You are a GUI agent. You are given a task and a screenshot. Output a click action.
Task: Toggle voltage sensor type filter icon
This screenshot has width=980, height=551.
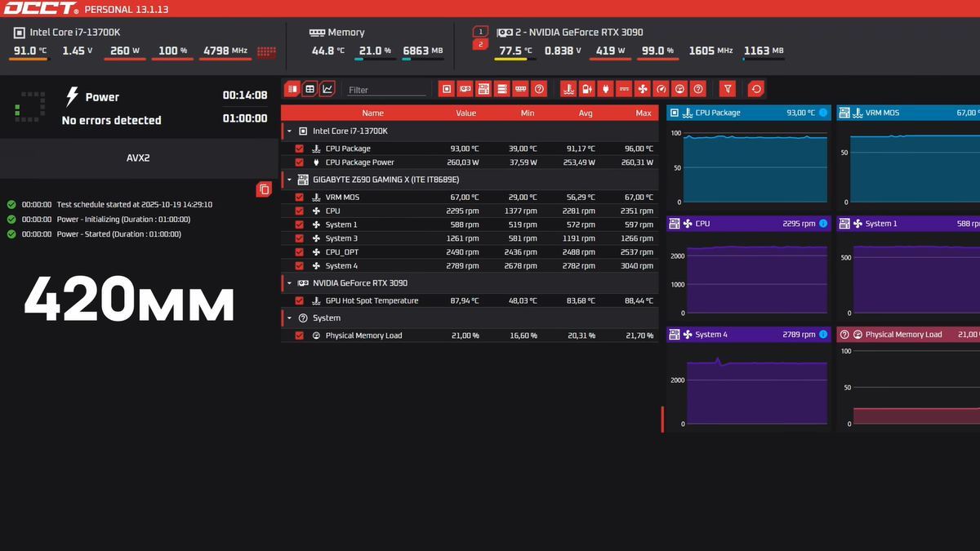click(x=587, y=89)
